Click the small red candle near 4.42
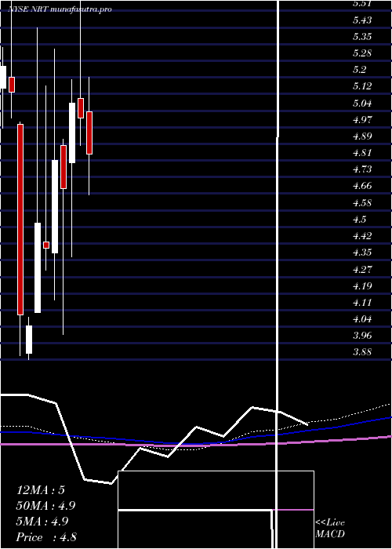Image resolution: width=392 pixels, height=549 pixels. click(46, 245)
